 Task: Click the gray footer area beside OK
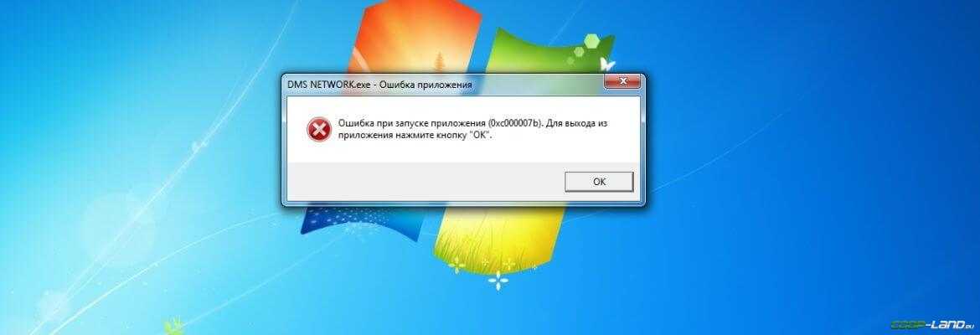click(425, 182)
